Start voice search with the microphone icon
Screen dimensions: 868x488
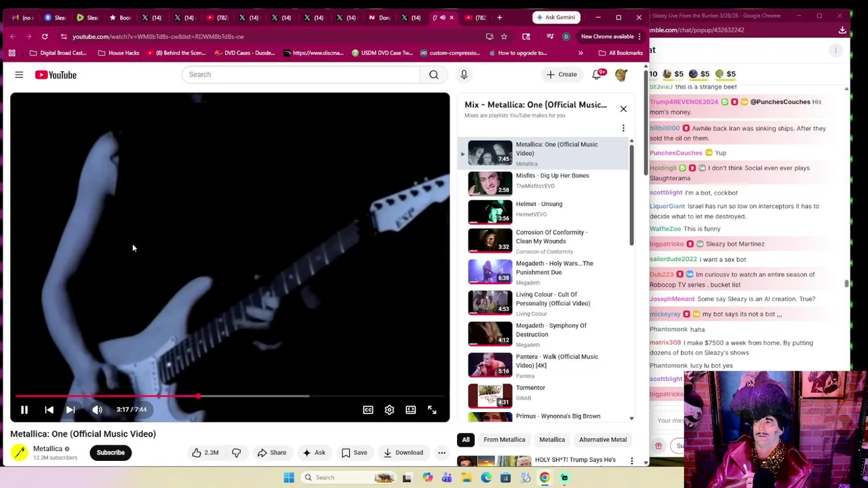click(464, 75)
